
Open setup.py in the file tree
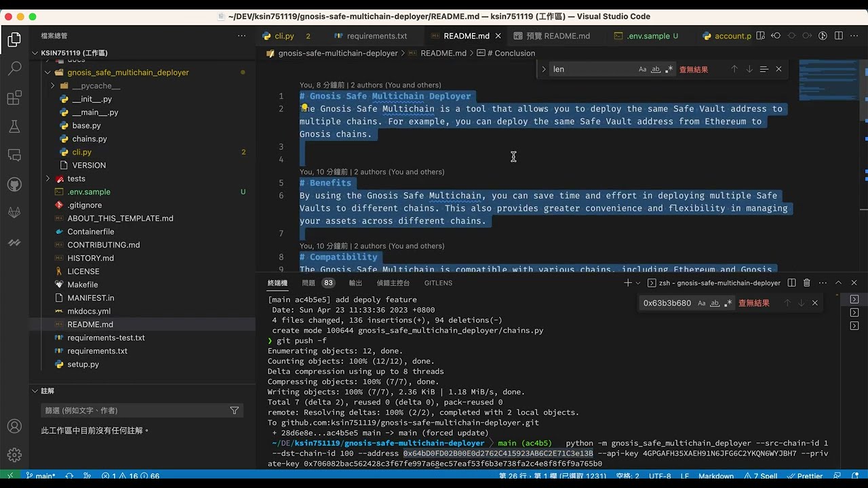(83, 365)
